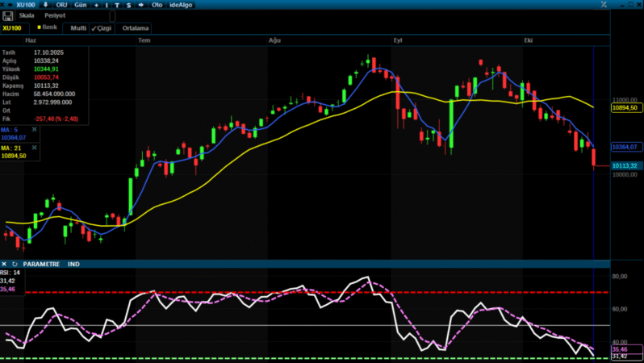644x363 pixels.
Task: Click the 'S' icon in top toolbar
Action: click(x=128, y=5)
